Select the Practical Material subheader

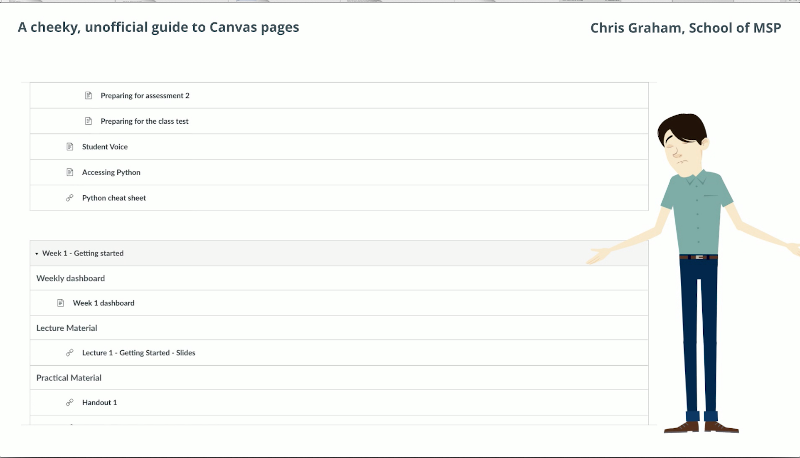click(69, 378)
